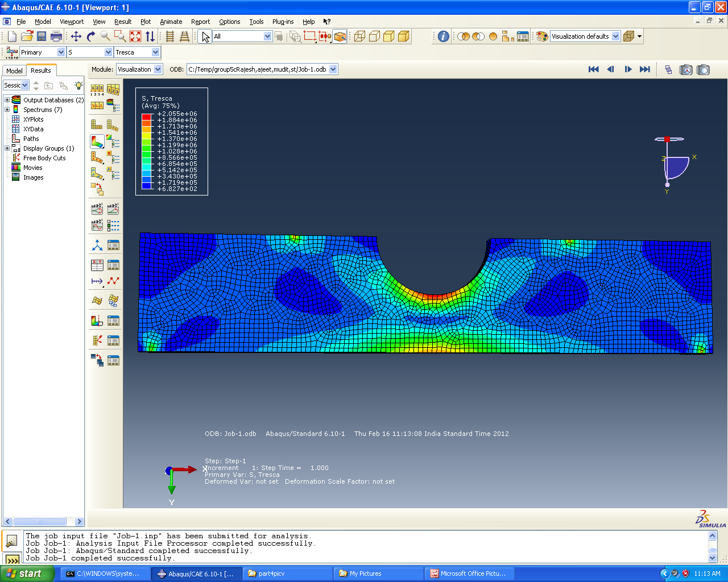728x582 pixels.
Task: Open the Result menu
Action: click(123, 22)
